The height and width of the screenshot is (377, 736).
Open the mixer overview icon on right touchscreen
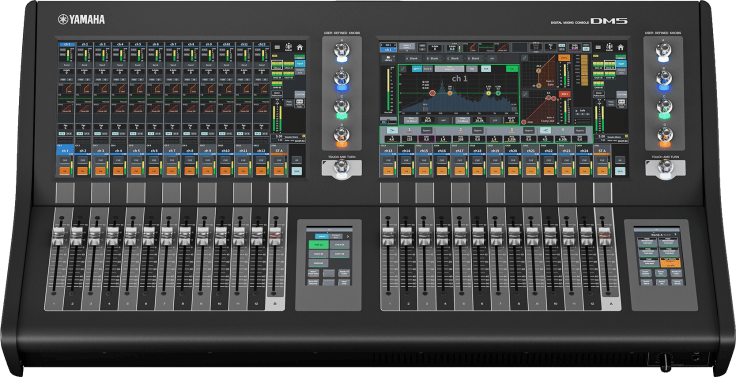coord(609,47)
